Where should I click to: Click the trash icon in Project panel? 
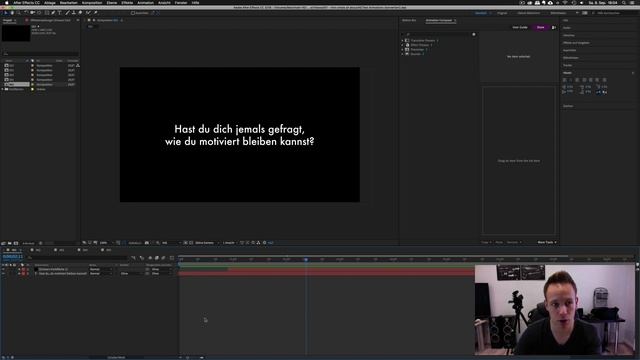40,243
